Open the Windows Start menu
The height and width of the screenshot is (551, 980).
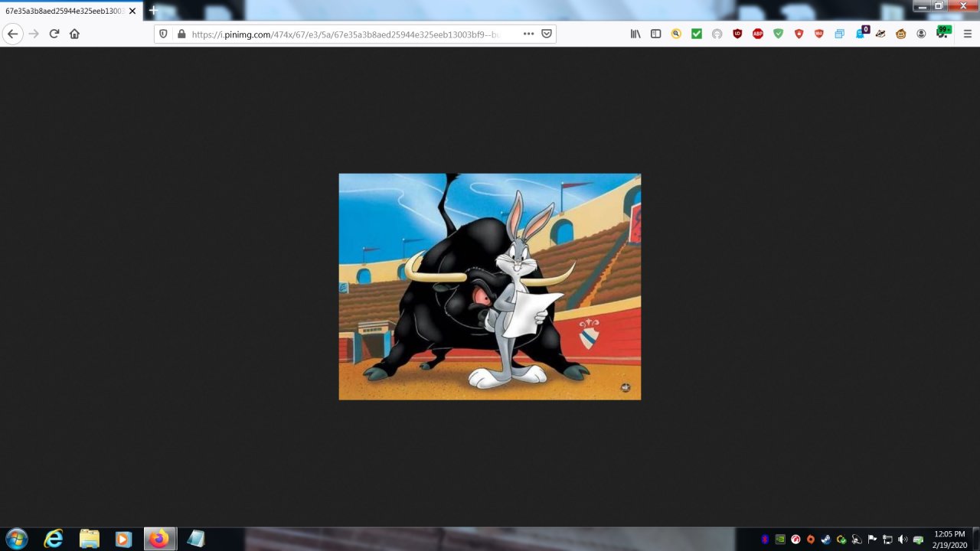(x=17, y=539)
